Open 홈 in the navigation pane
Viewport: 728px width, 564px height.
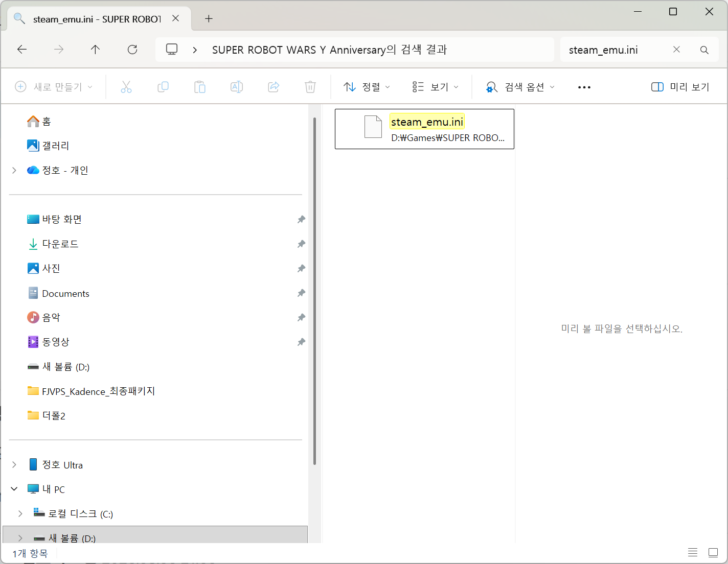coord(39,121)
